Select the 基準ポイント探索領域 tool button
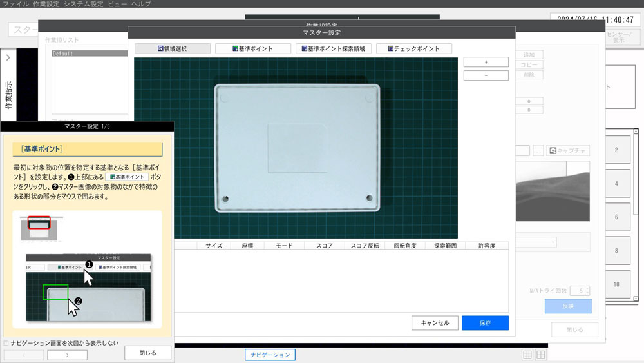This screenshot has height=363, width=644. pyautogui.click(x=334, y=48)
